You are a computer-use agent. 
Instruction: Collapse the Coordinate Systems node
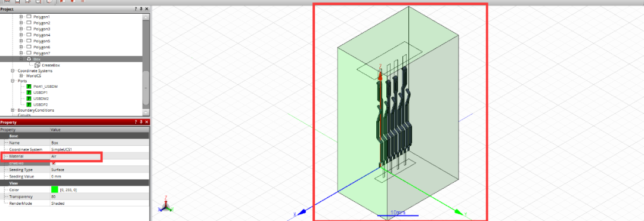13,71
